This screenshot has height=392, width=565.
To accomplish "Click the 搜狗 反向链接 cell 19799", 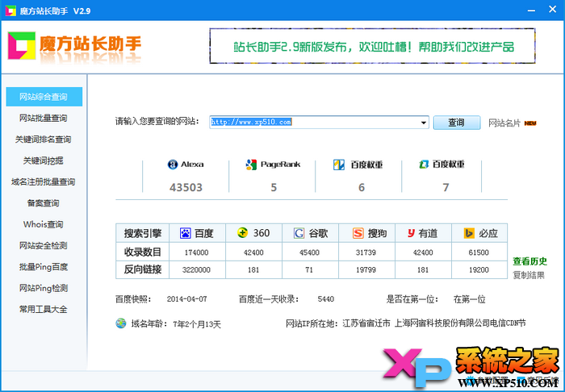I will pyautogui.click(x=366, y=269).
